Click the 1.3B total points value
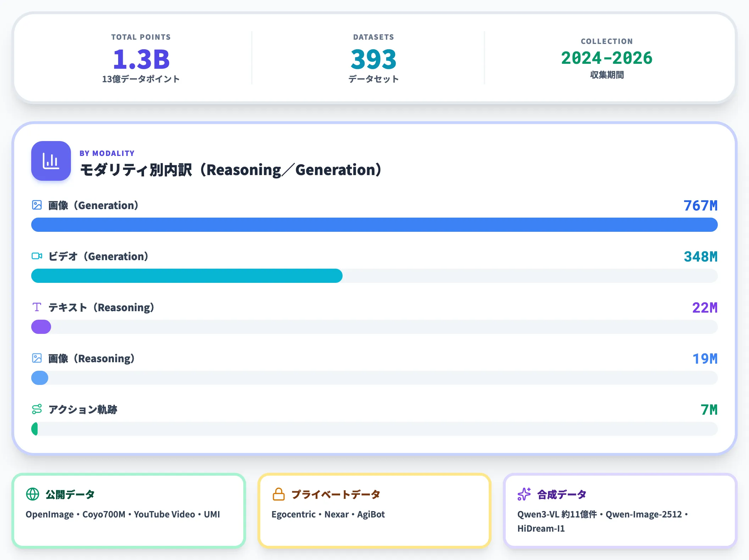This screenshot has width=749, height=560. pos(141,59)
